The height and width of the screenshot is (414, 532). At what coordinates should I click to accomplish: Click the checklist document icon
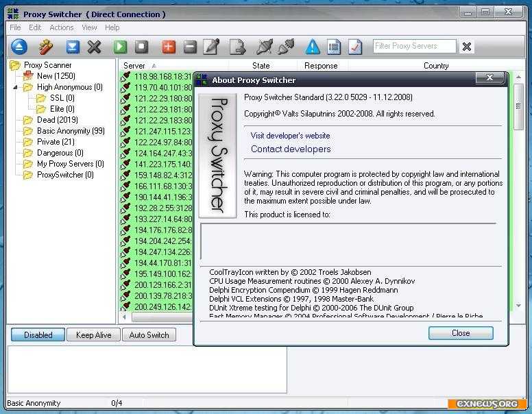coord(355,47)
